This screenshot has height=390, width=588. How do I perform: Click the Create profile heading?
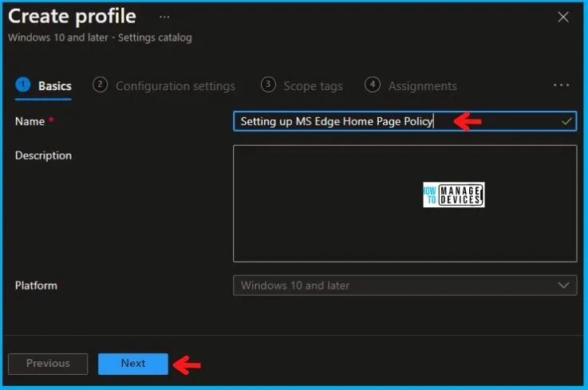72,16
